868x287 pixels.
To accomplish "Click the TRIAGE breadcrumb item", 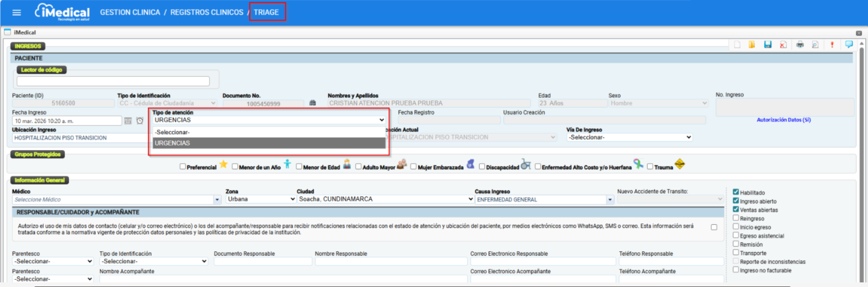I will click(267, 12).
